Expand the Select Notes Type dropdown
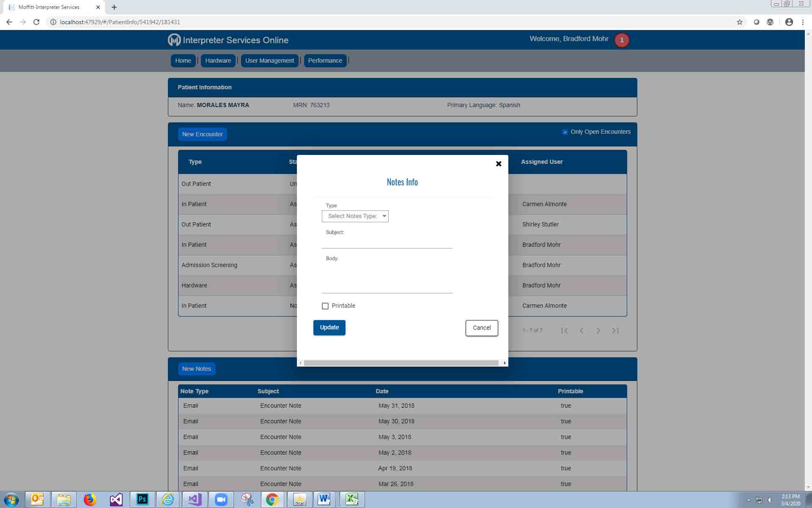812x508 pixels. (x=355, y=216)
